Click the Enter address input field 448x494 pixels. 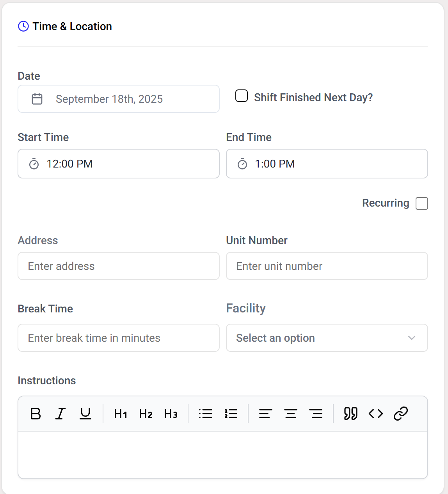coord(118,266)
